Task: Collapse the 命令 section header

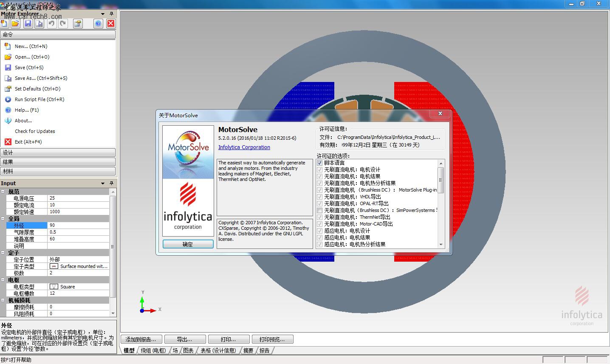Action: pos(58,34)
